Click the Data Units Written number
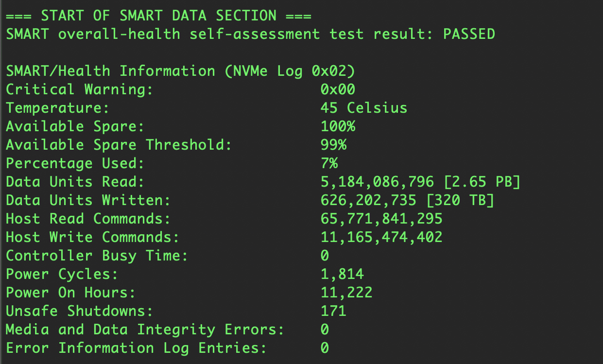Screen dimensions: 603x364 pyautogui.click(x=368, y=200)
